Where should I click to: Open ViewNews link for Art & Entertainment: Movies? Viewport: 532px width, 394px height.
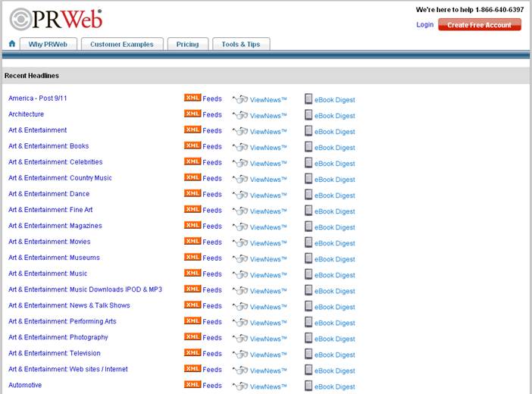[x=268, y=243]
